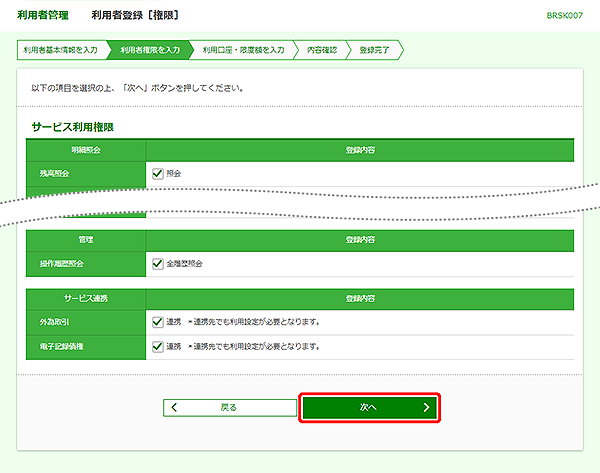The width and height of the screenshot is (600, 473).
Task: Click the 電子記録債権 row label
Action: tap(62, 347)
